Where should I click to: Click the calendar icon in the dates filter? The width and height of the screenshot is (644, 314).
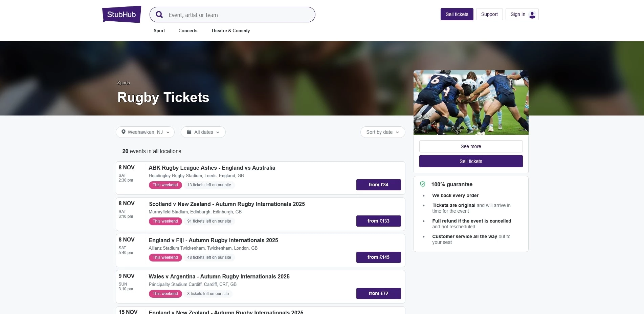[x=190, y=132]
